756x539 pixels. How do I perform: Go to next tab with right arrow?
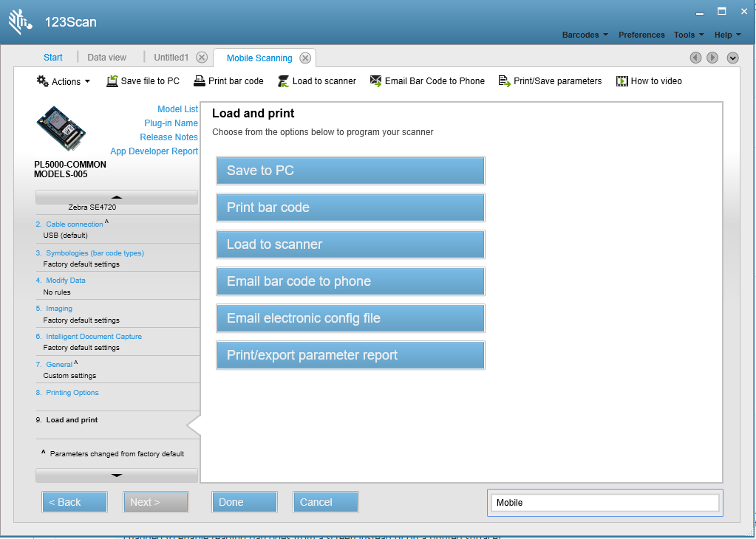click(x=712, y=58)
